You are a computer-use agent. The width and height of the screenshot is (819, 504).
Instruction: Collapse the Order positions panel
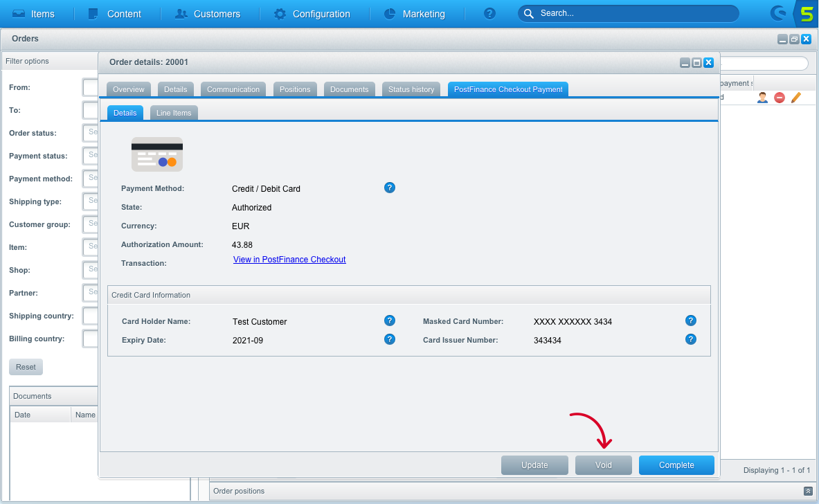click(x=808, y=492)
